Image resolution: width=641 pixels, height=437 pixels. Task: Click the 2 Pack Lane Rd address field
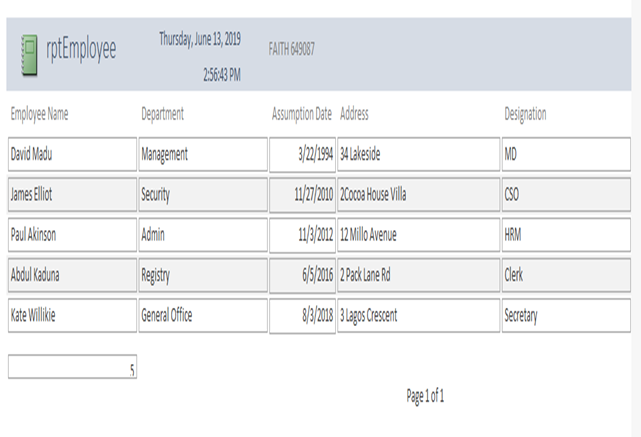click(419, 275)
